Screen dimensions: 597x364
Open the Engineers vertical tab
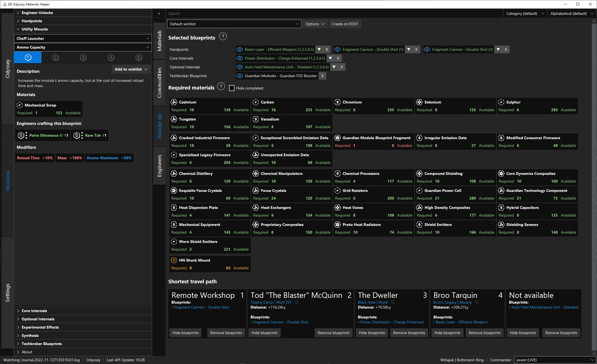click(159, 166)
